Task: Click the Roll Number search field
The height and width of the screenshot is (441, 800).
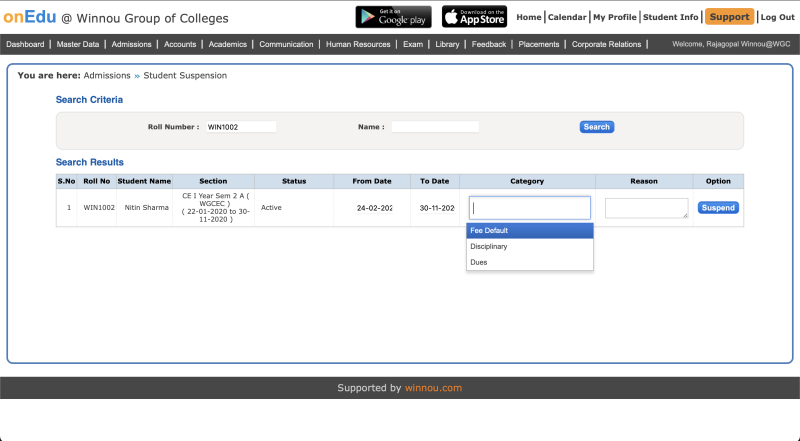Action: pyautogui.click(x=240, y=127)
